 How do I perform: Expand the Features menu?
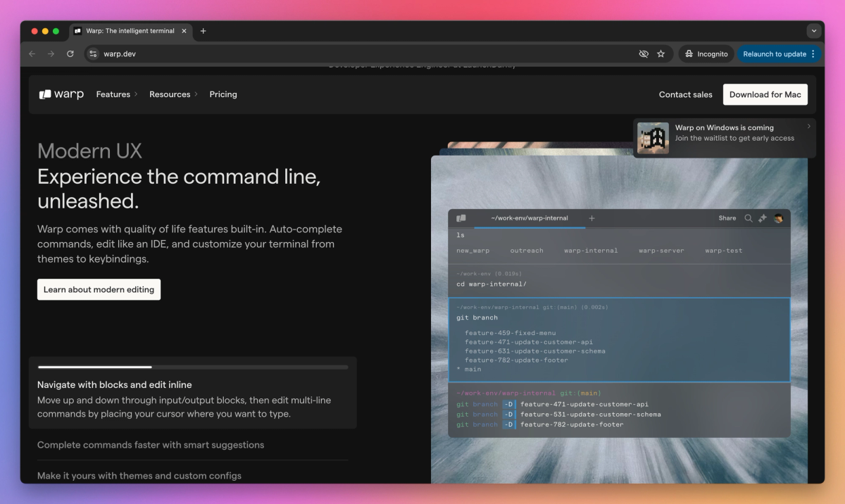coord(117,94)
